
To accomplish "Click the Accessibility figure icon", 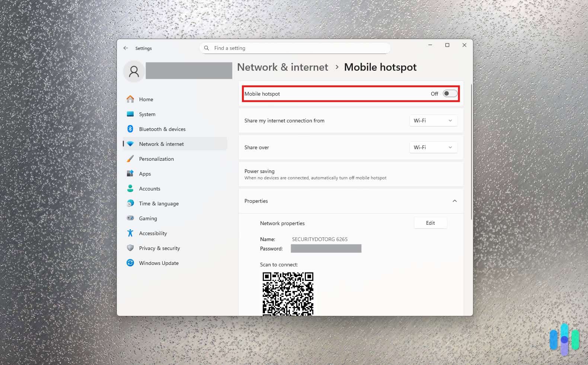I will coord(130,233).
